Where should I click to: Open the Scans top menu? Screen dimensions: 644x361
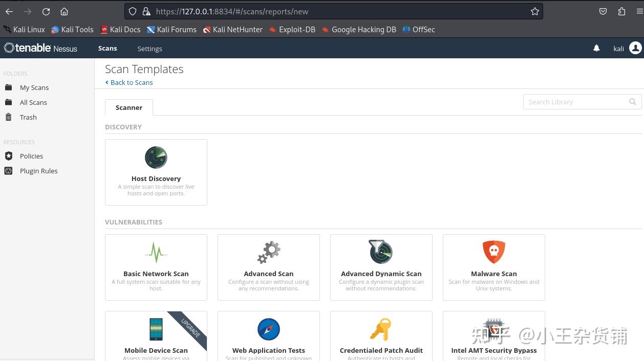(x=108, y=49)
